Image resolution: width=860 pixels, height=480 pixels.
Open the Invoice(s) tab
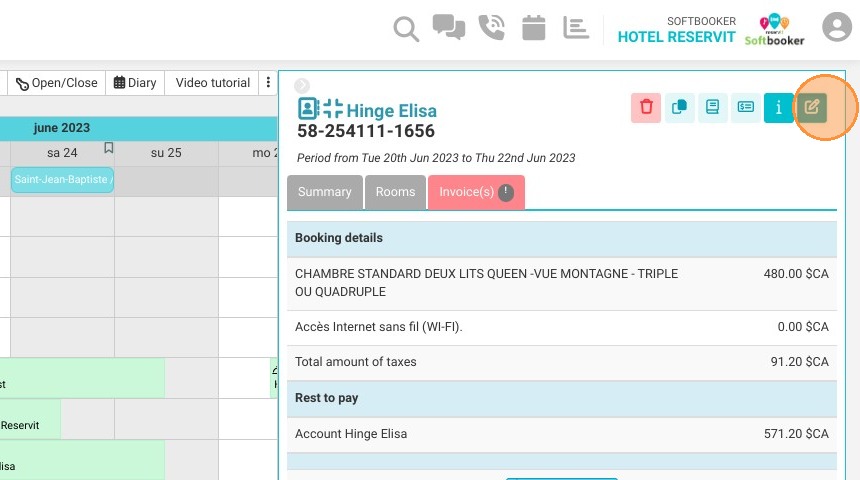[476, 192]
